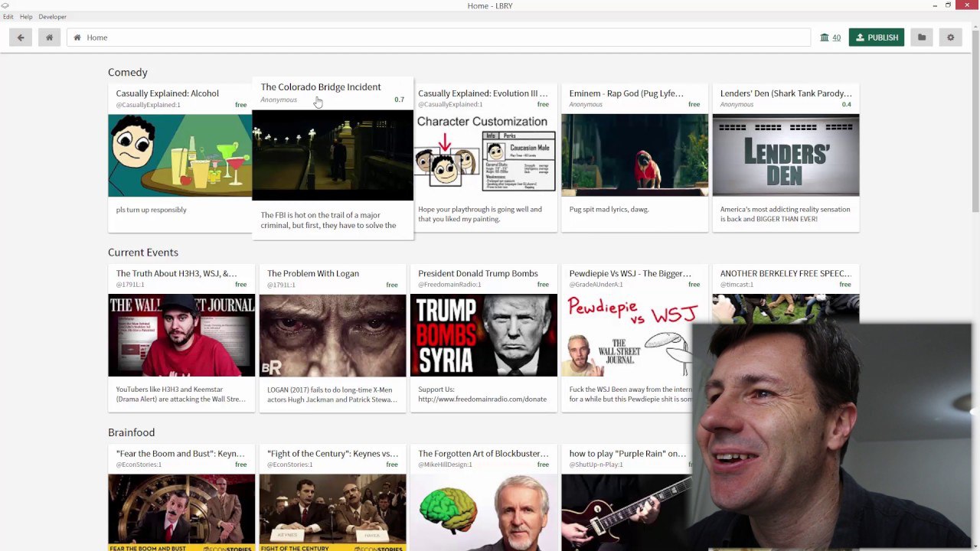
Task: Minimize the LBRY window
Action: pyautogui.click(x=935, y=6)
